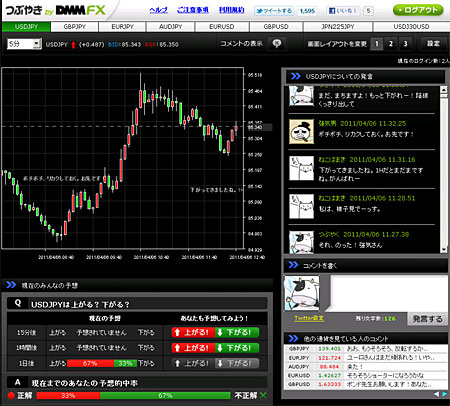Predict 下がる for 15分後 row
This screenshot has width=450, height=406.
(237, 332)
